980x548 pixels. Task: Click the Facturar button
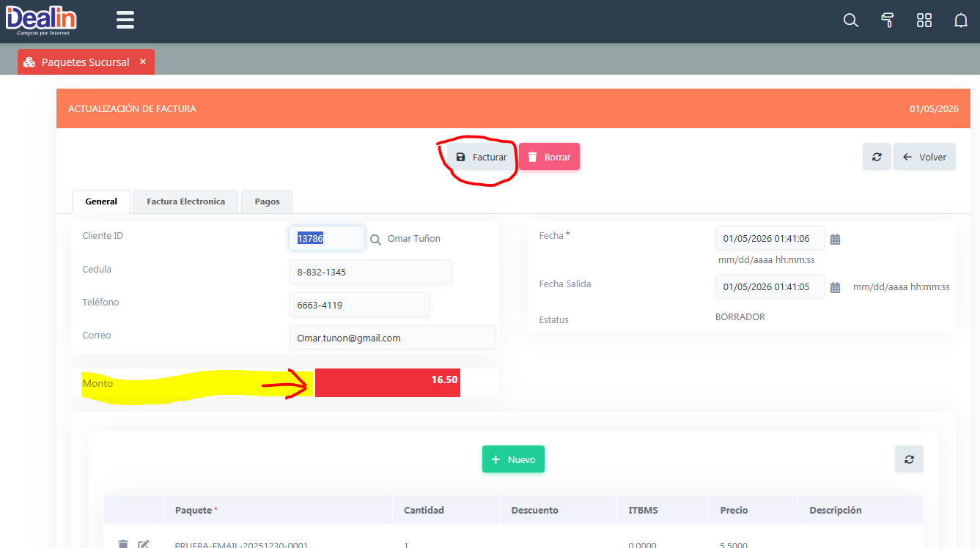pos(481,157)
